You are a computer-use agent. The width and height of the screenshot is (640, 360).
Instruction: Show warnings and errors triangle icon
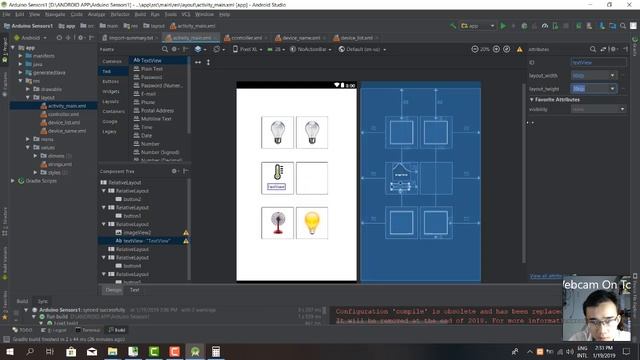coord(520,49)
